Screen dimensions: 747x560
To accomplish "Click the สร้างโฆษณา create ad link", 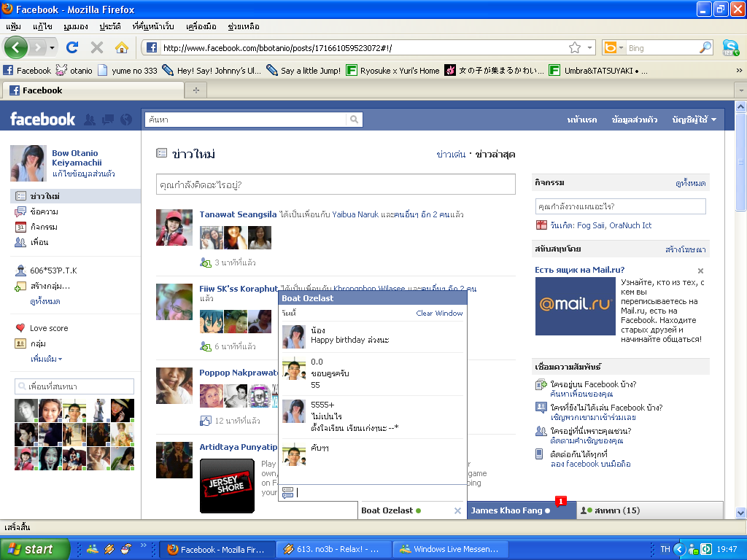I will tap(686, 249).
